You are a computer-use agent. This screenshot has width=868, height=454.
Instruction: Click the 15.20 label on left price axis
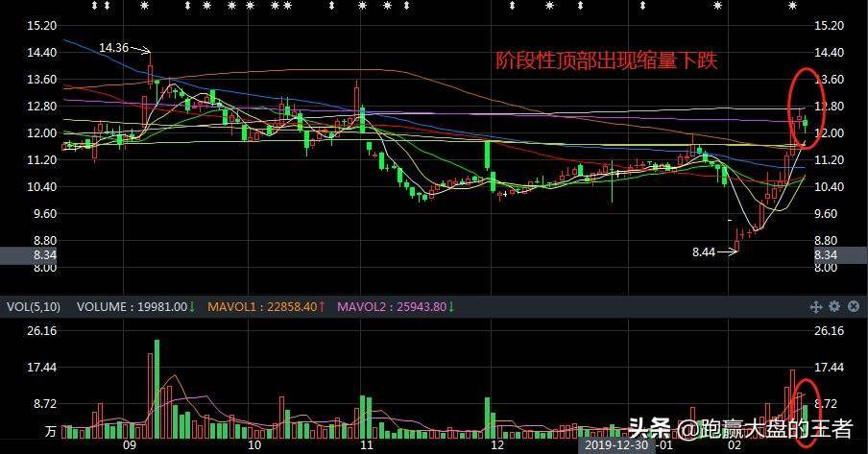[x=42, y=26]
